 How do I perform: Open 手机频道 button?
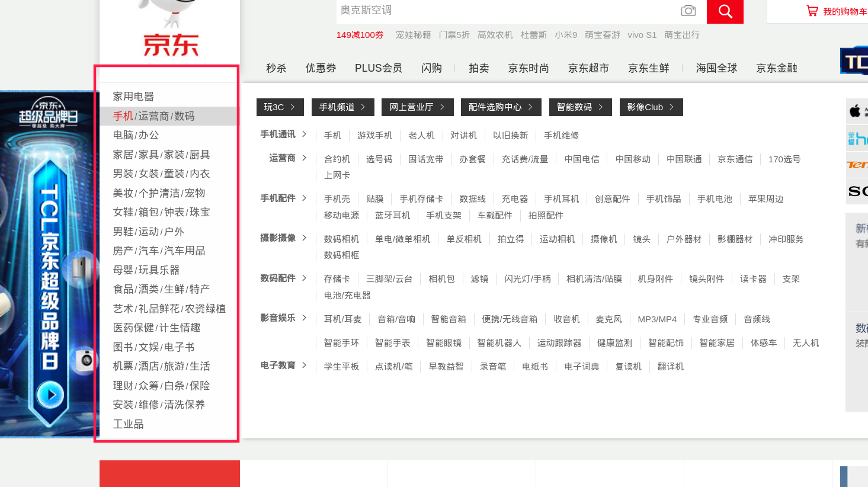(343, 107)
